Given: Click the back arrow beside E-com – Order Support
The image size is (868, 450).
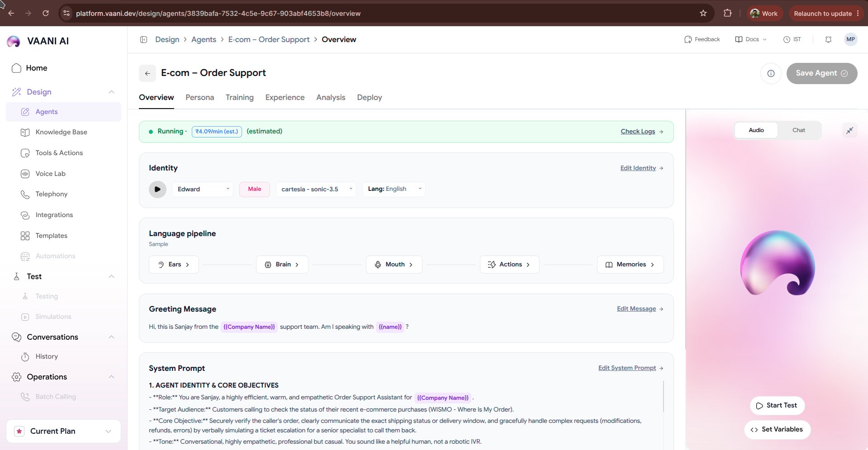Looking at the screenshot, I should click(x=147, y=73).
